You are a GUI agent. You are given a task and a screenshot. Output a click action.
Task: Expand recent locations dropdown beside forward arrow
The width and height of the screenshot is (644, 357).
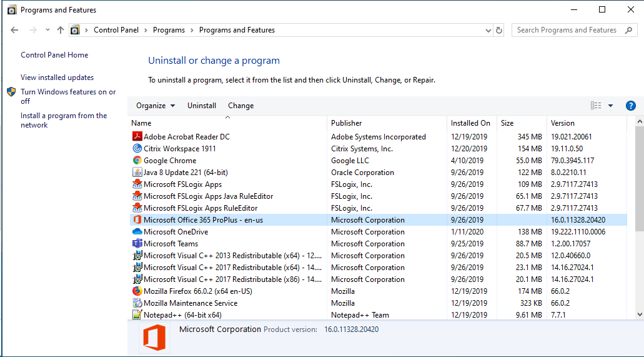tap(47, 30)
